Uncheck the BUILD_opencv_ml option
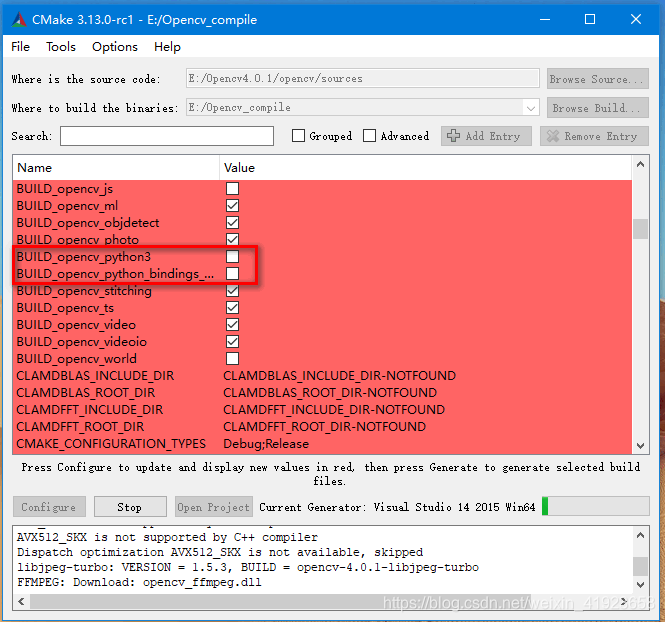 click(232, 205)
